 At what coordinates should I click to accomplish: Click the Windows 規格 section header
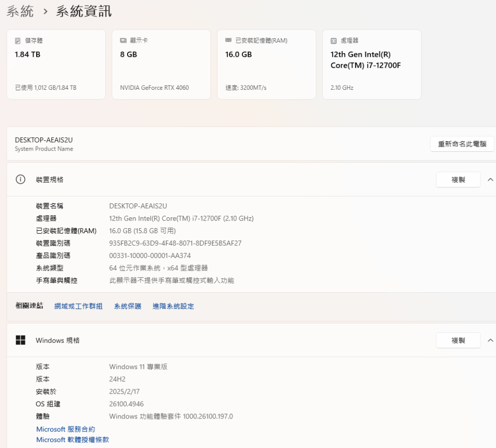252,340
